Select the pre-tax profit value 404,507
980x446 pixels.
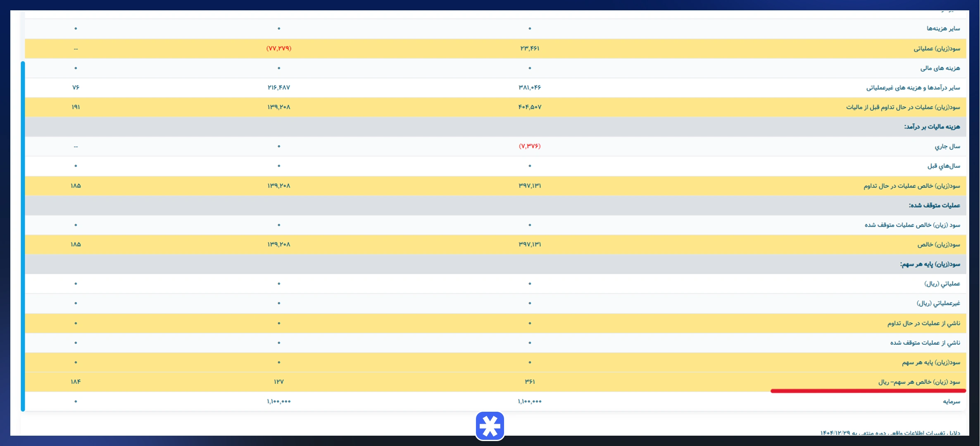click(530, 107)
